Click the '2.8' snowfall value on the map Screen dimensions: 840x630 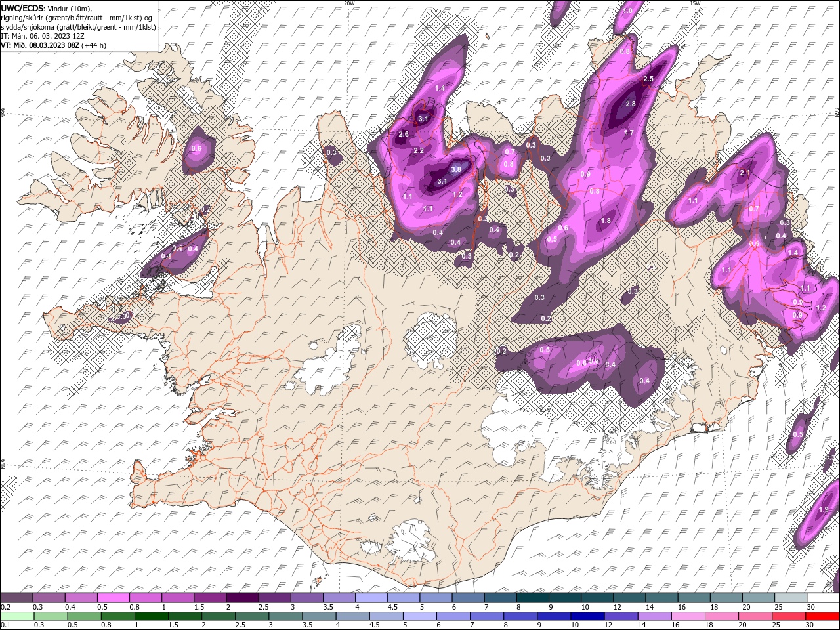click(x=631, y=104)
